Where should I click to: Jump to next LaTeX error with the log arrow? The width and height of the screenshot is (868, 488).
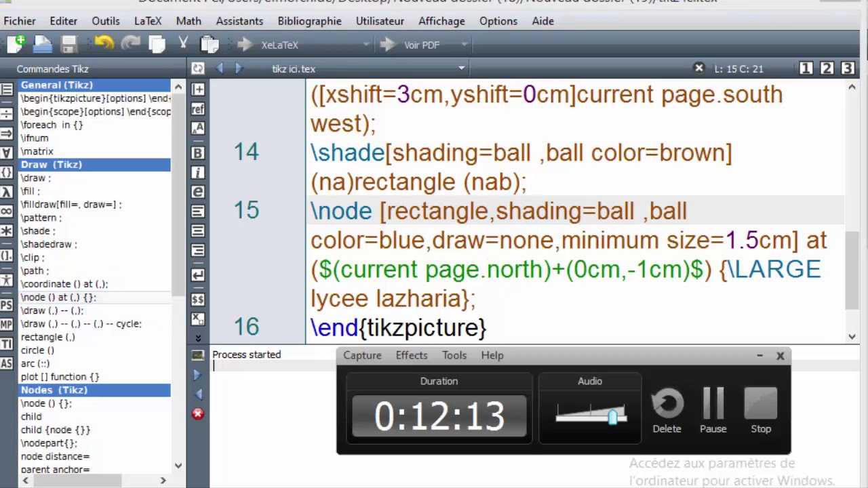[197, 374]
